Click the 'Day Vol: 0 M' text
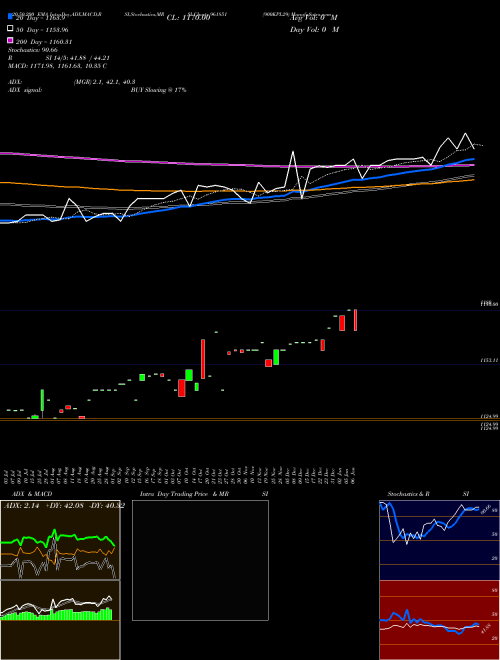Viewport: 500px width, 660px height. 314,29
